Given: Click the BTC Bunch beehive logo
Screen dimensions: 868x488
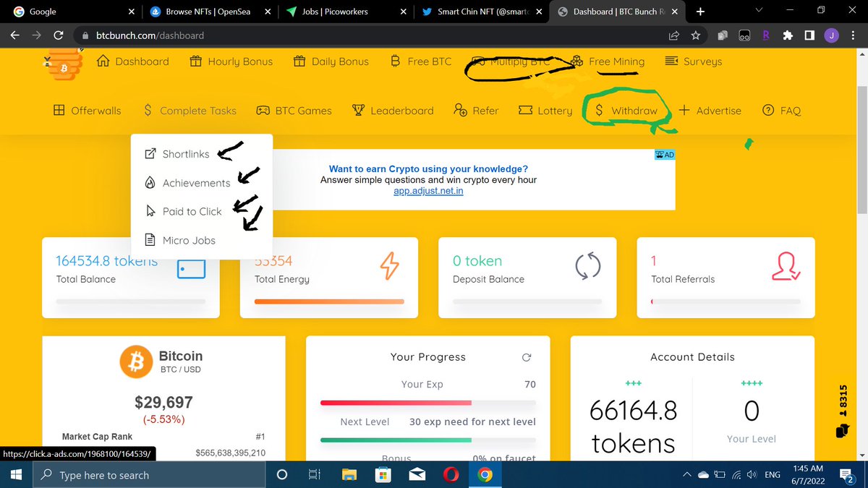Looking at the screenshot, I should coord(64,63).
